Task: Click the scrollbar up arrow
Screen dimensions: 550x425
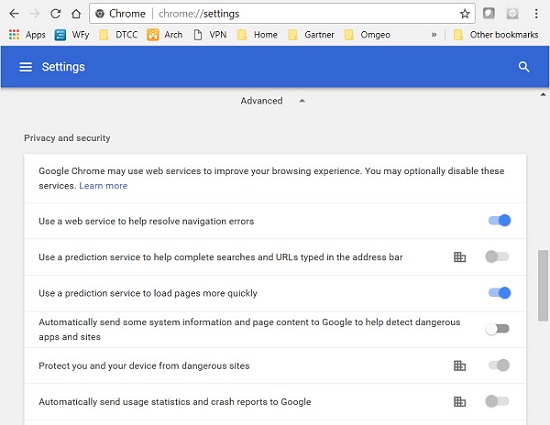Action: 543,94
